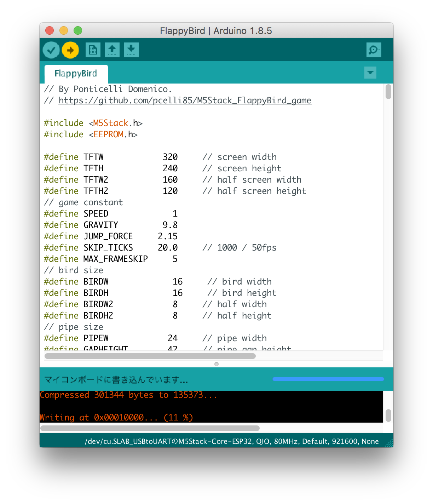The image size is (433, 504).
Task: Select the FlappyBird sketch tab
Action: coord(76,73)
